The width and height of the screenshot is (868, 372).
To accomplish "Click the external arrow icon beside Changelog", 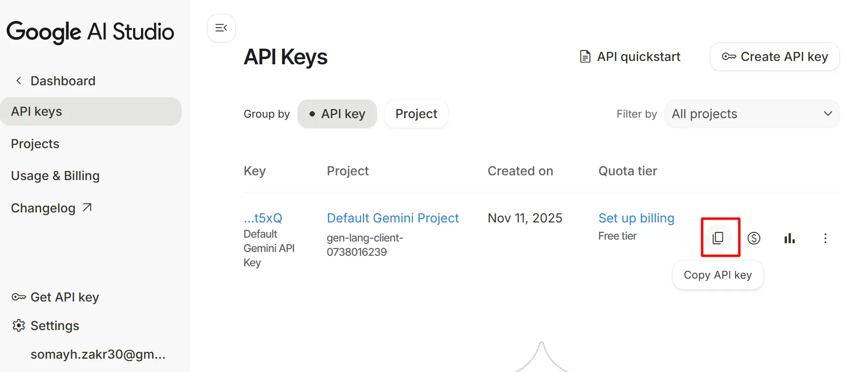I will click(87, 208).
